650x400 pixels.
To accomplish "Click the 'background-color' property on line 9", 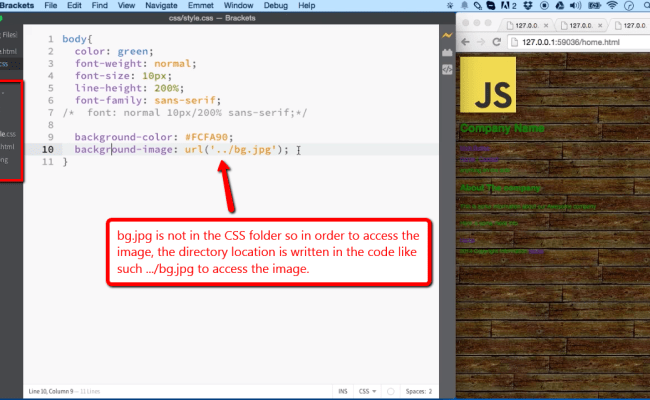I will tap(124, 137).
